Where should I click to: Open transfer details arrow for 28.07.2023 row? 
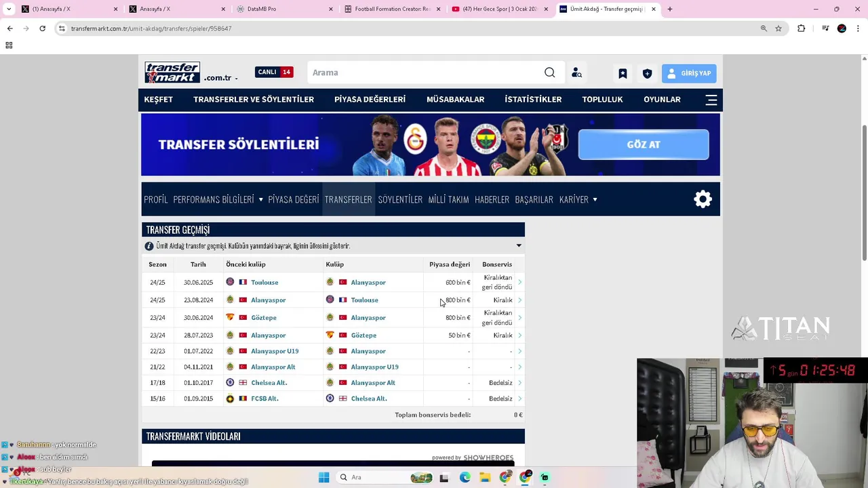point(520,335)
